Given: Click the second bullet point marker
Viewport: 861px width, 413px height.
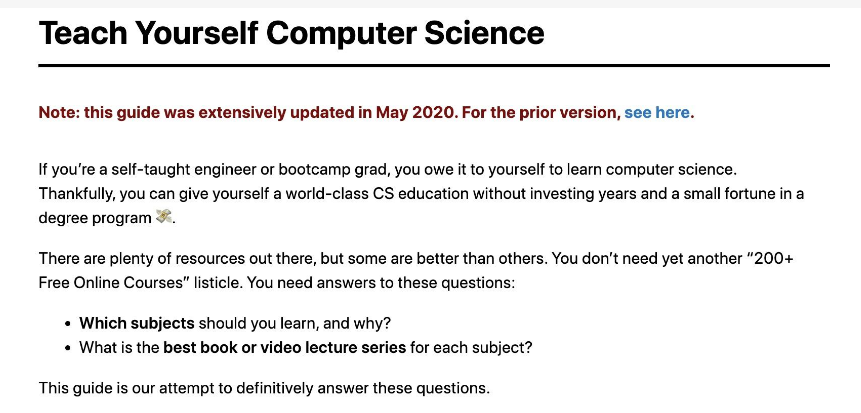Looking at the screenshot, I should [x=68, y=349].
